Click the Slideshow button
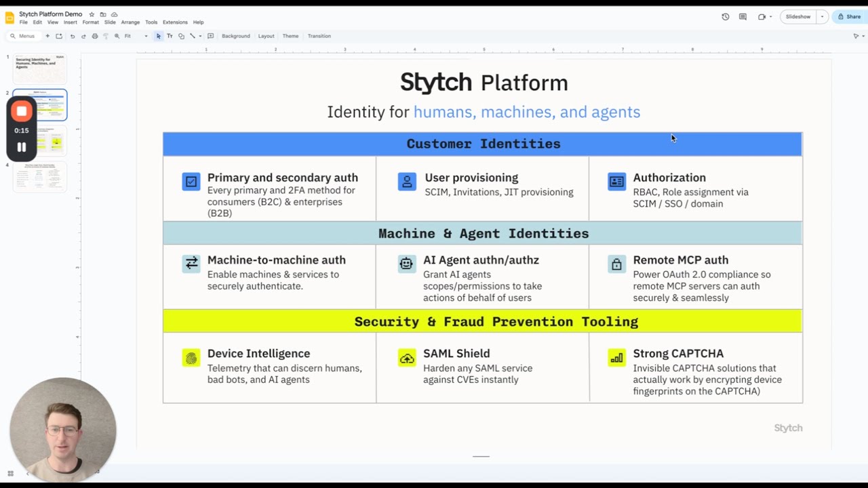The image size is (868, 488). pos(798,17)
